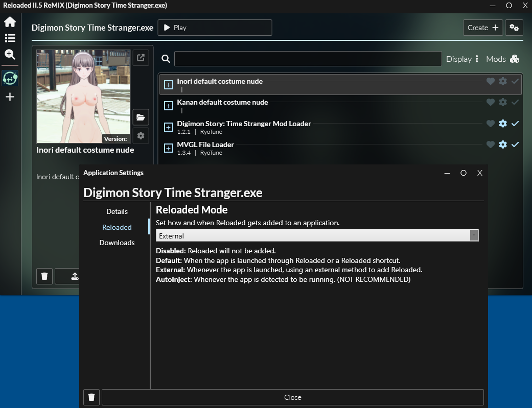Minimize the Application Settings dialog
Image resolution: width=532 pixels, height=408 pixels.
(447, 173)
